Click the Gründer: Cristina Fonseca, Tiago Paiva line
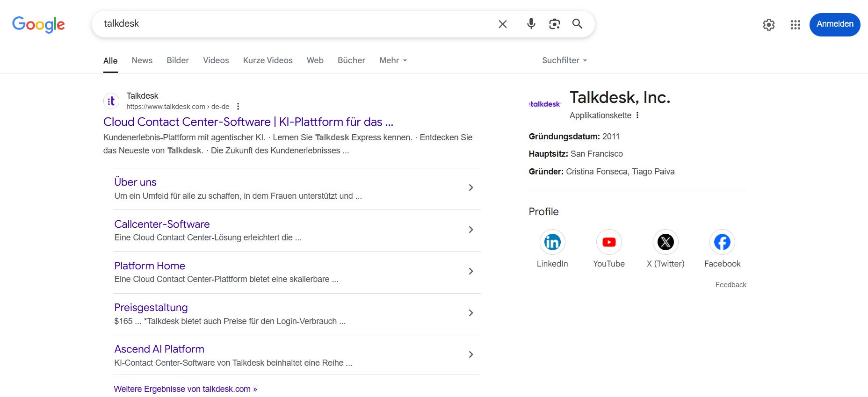The height and width of the screenshot is (397, 868). click(601, 172)
